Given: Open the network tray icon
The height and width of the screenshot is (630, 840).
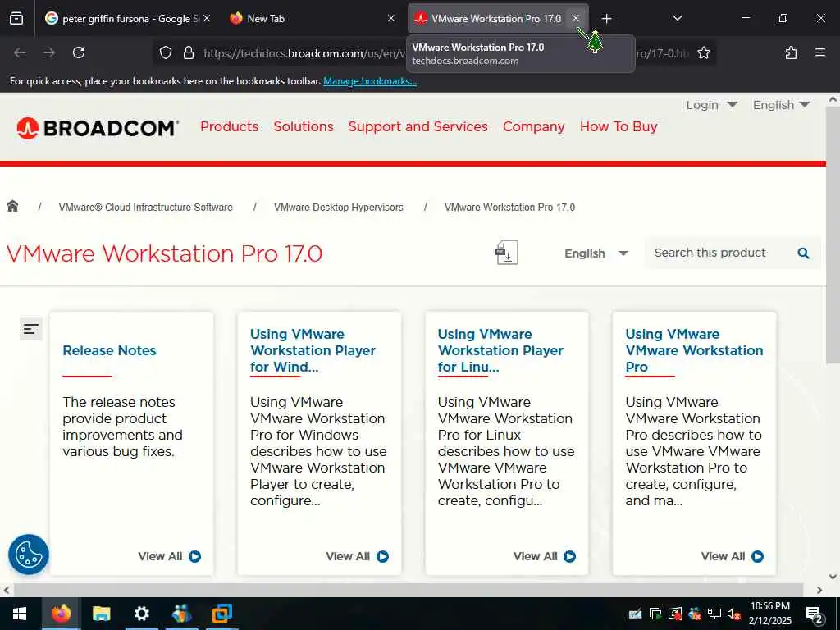Looking at the screenshot, I should pyautogui.click(x=714, y=614).
